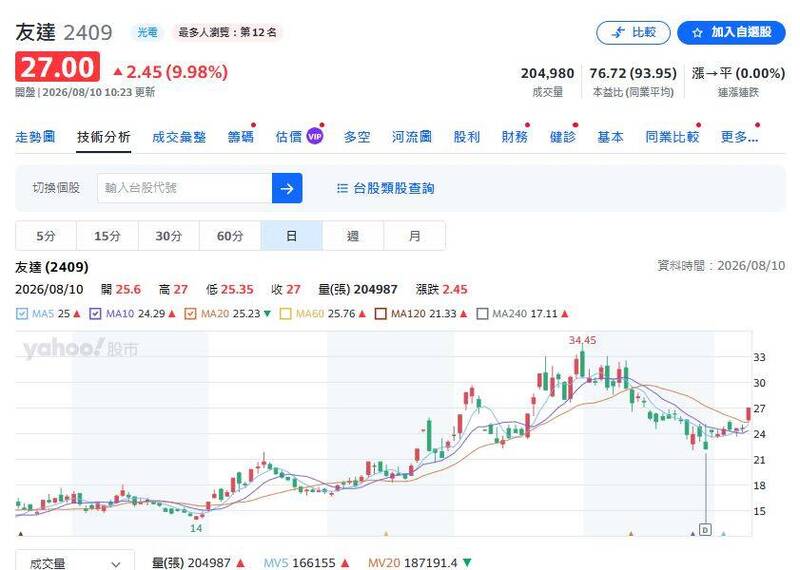The image size is (800, 570).
Task: Enable the MA240 checkbox
Action: 482,314
